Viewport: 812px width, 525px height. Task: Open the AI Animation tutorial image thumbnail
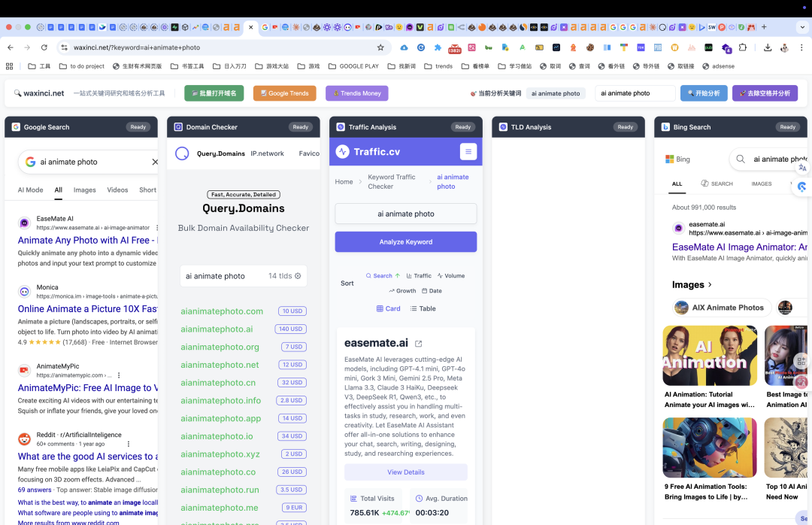pyautogui.click(x=710, y=356)
